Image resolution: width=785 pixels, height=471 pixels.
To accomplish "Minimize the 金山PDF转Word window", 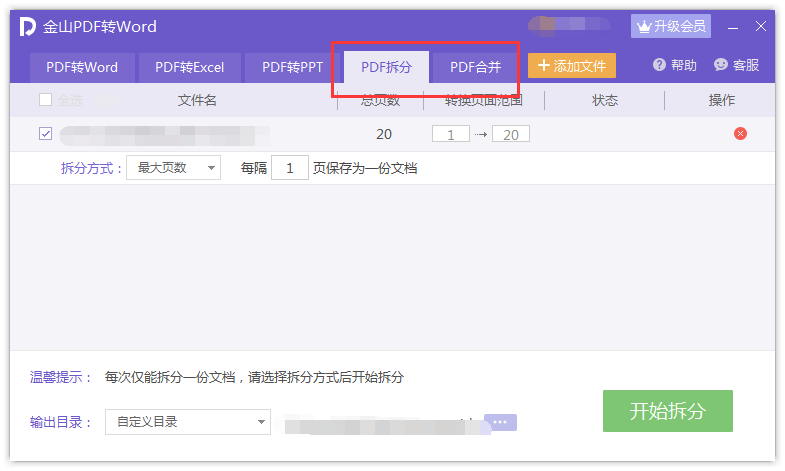I will [733, 27].
